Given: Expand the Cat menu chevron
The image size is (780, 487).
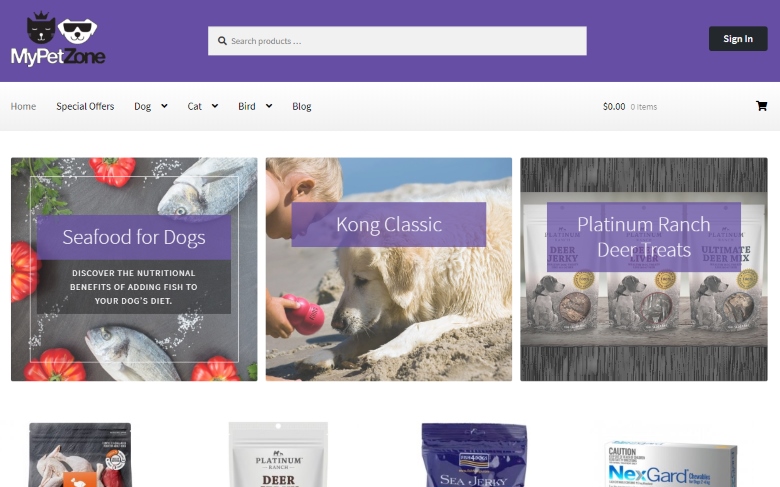Looking at the screenshot, I should [215, 106].
